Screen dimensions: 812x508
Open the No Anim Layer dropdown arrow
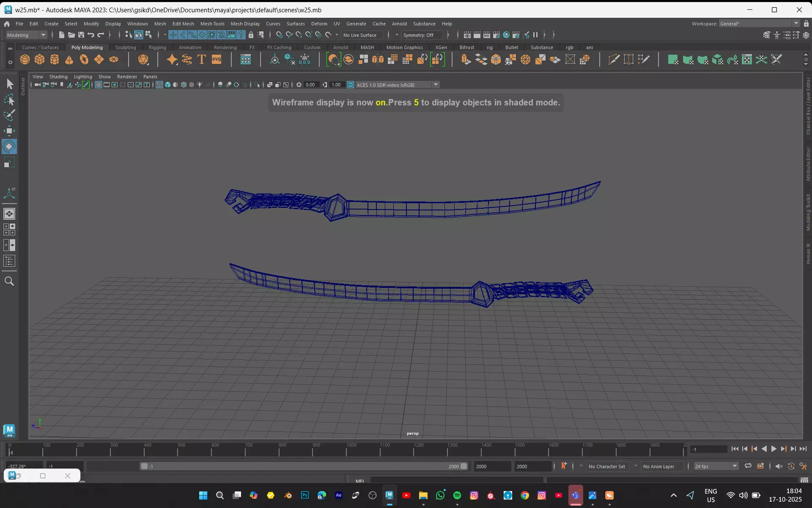click(x=636, y=466)
